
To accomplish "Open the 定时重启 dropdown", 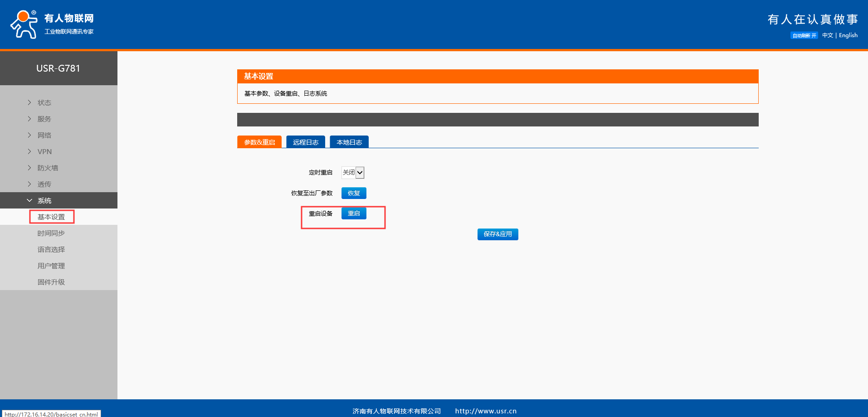I will coord(353,172).
